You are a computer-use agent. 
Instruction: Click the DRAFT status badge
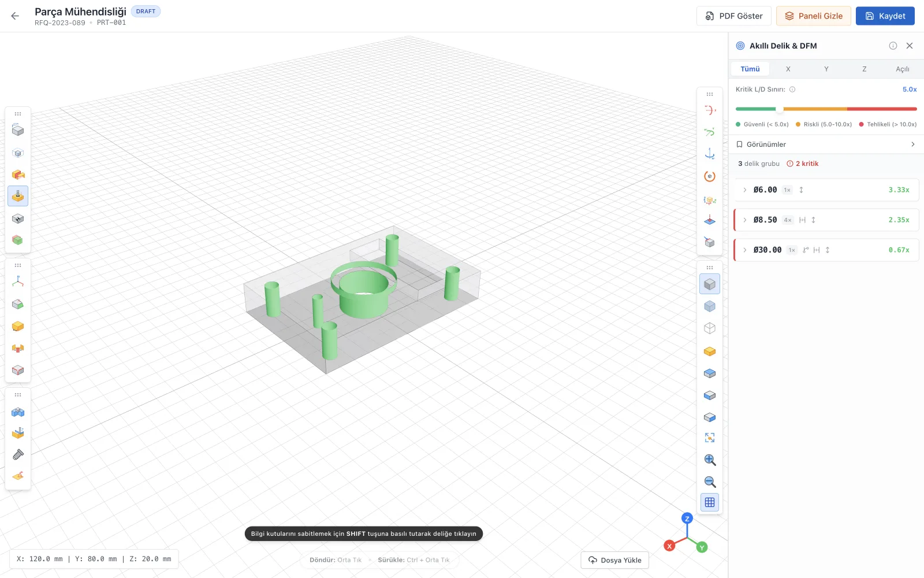click(146, 12)
